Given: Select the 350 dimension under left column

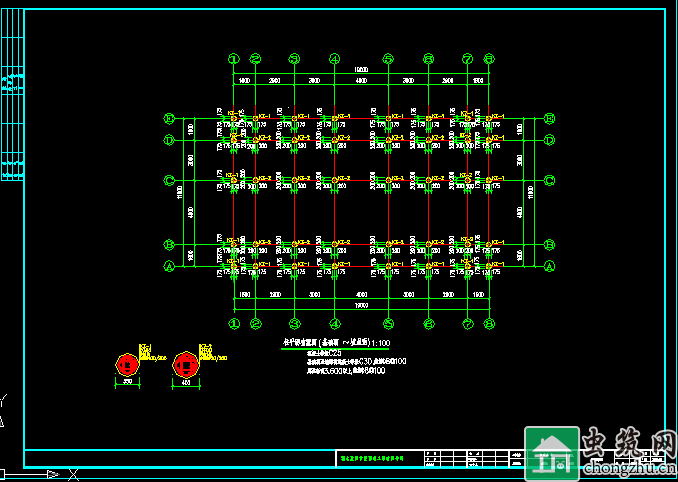Looking at the screenshot, I should point(128,383).
